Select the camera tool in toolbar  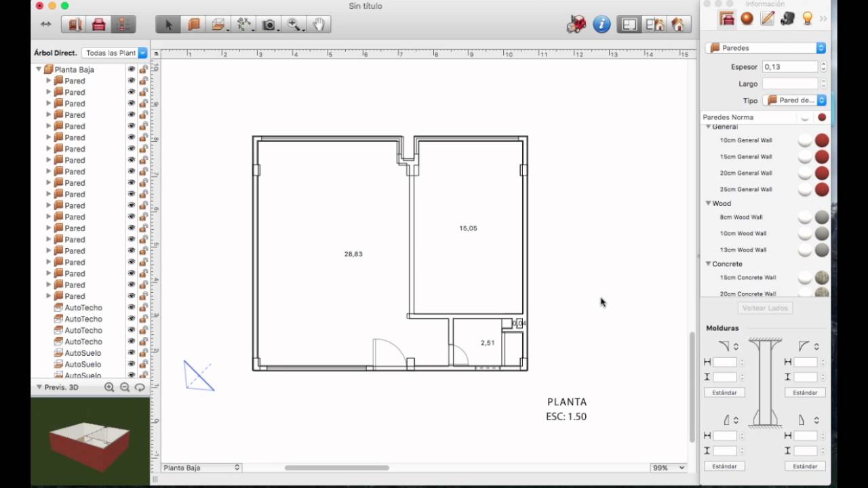[269, 24]
